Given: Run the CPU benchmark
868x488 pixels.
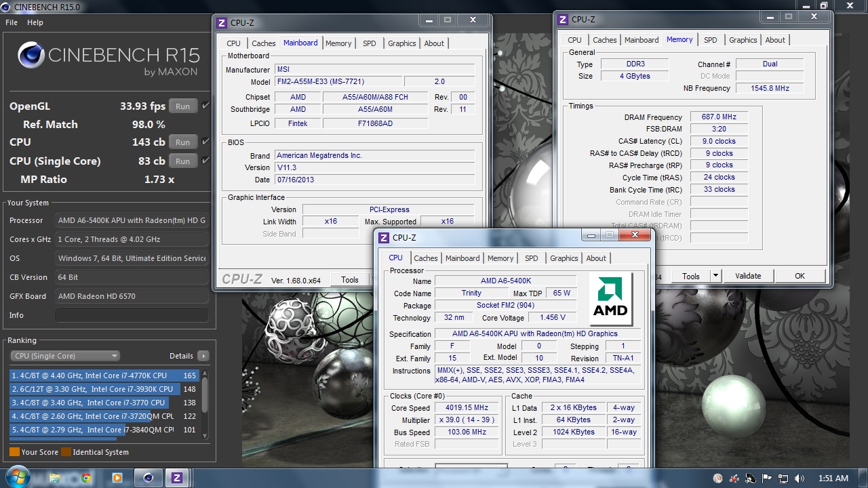Looking at the screenshot, I should pyautogui.click(x=183, y=142).
